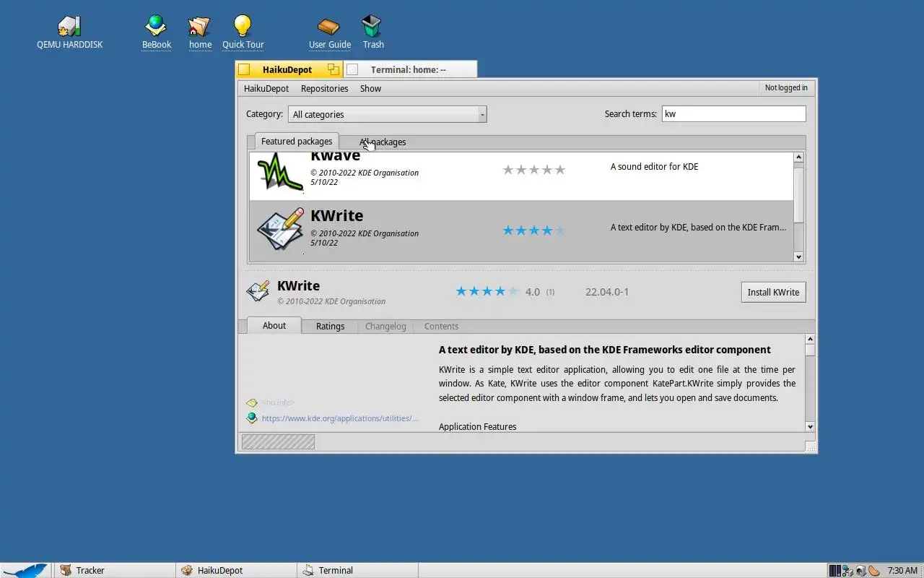This screenshot has height=578, width=924.
Task: Select the About tab
Action: pyautogui.click(x=274, y=325)
